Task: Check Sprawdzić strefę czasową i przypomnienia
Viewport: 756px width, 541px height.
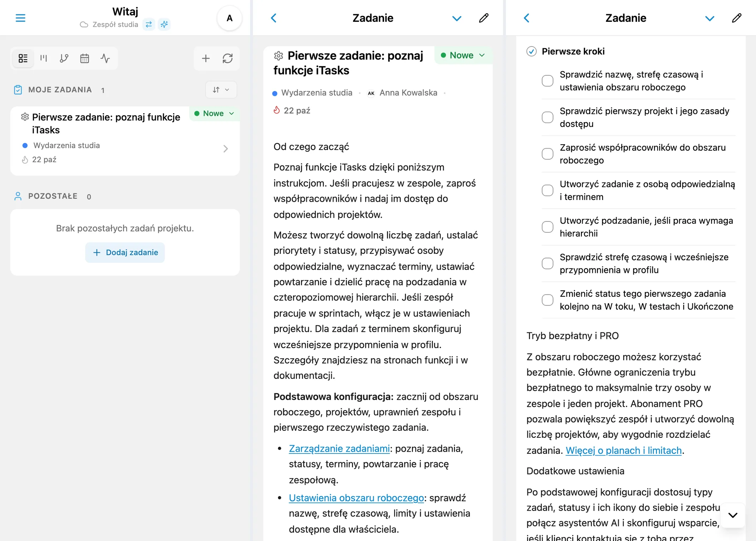Action: [x=547, y=264]
